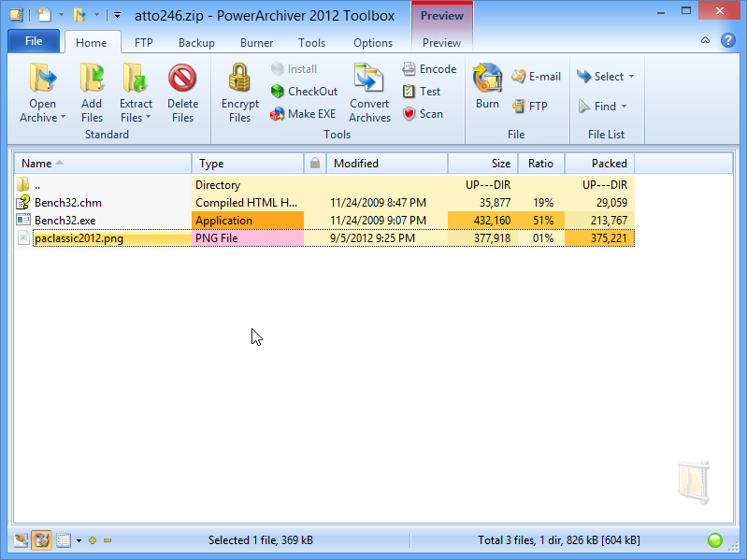Select the Bench32.exe file
747x560 pixels.
point(324,220)
